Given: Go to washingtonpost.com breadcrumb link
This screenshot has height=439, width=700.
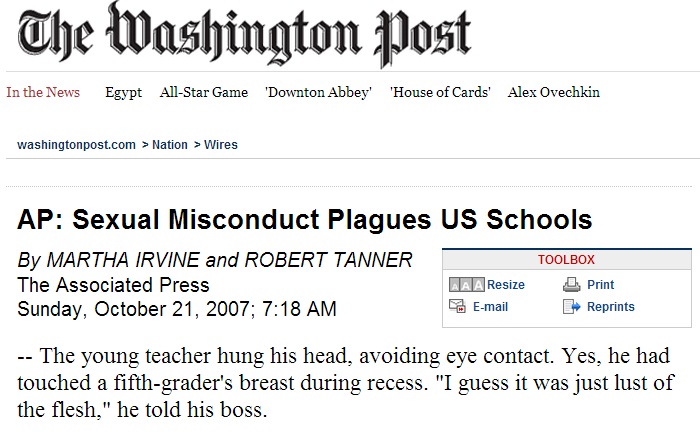Looking at the screenshot, I should pos(76,145).
